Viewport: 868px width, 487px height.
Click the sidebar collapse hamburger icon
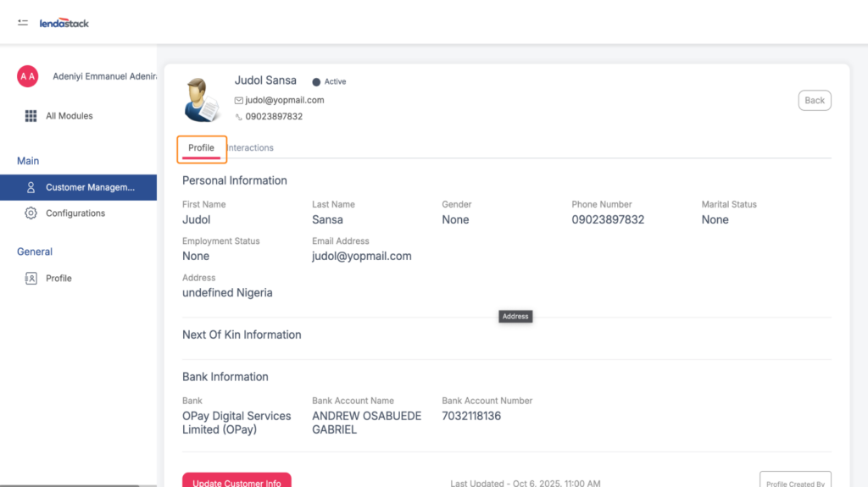[x=23, y=23]
